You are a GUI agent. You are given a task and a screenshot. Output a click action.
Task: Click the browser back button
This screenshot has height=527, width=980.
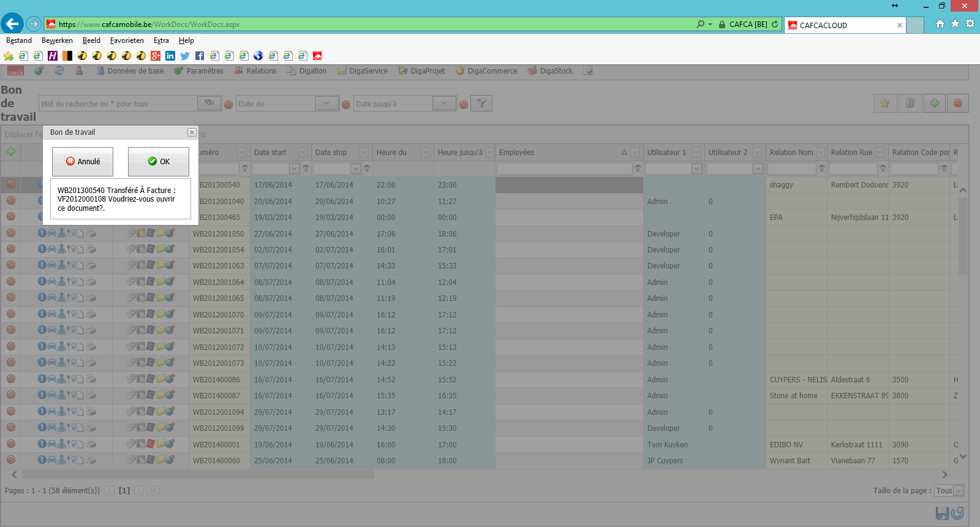point(12,24)
